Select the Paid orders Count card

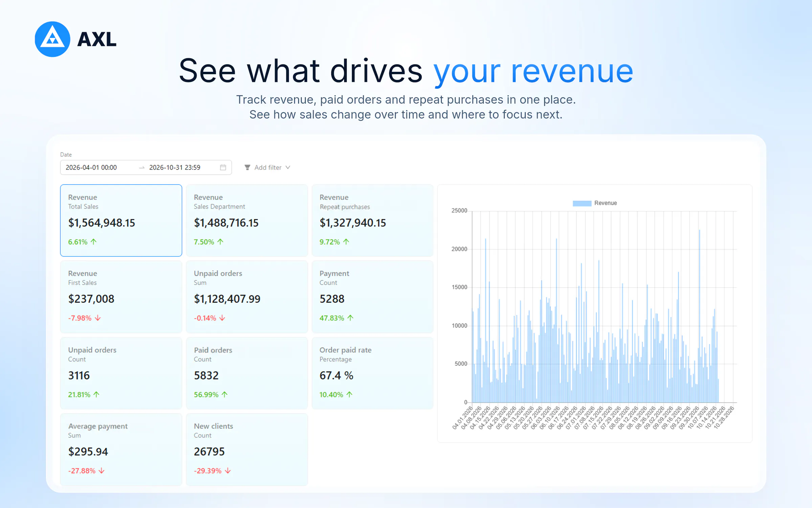pos(247,373)
